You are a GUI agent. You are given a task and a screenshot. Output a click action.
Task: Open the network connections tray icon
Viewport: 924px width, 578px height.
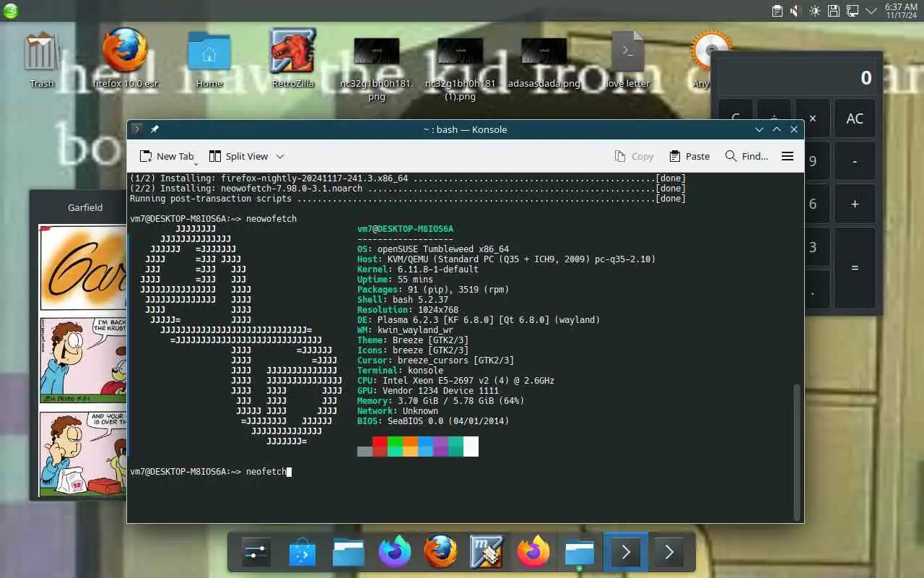point(853,11)
